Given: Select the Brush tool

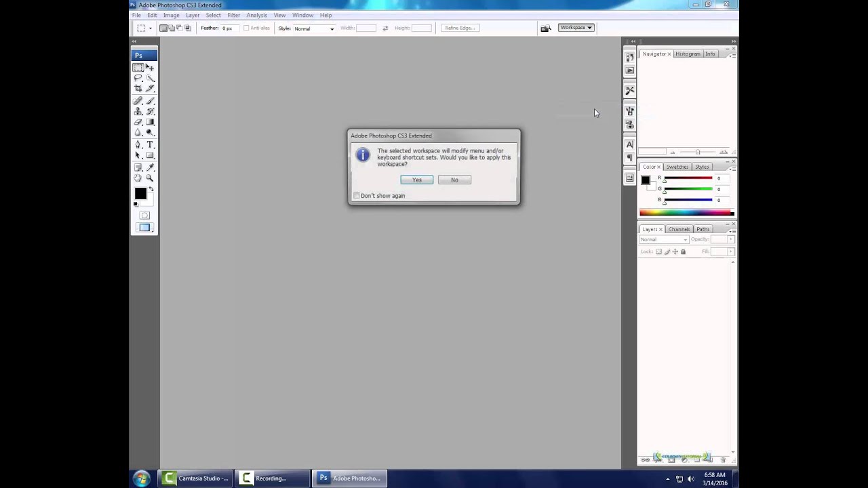Looking at the screenshot, I should point(150,101).
